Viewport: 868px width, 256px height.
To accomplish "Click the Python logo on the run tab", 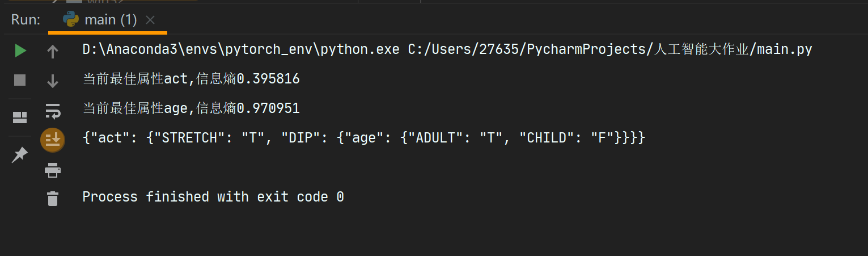I will point(71,20).
